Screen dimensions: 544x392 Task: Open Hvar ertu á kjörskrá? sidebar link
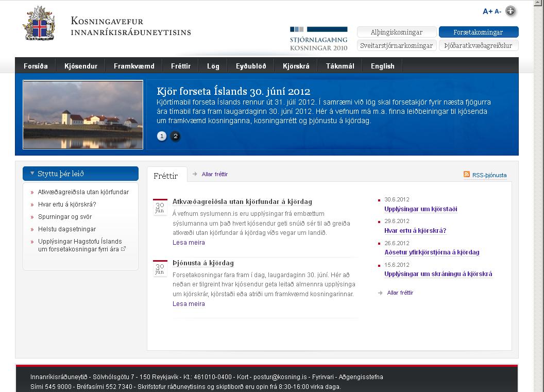[x=67, y=204]
